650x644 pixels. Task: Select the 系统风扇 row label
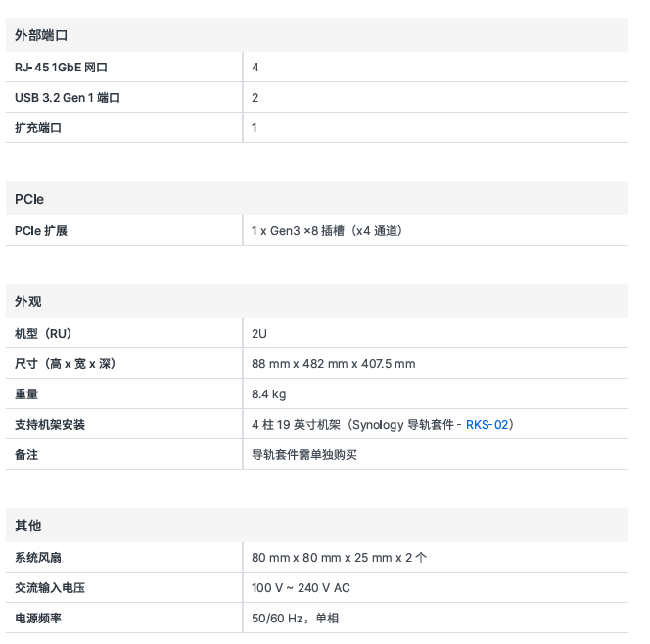tap(38, 558)
